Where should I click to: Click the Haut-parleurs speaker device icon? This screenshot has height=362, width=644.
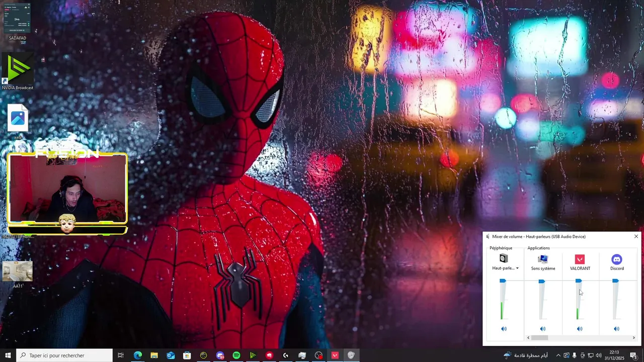click(x=504, y=258)
